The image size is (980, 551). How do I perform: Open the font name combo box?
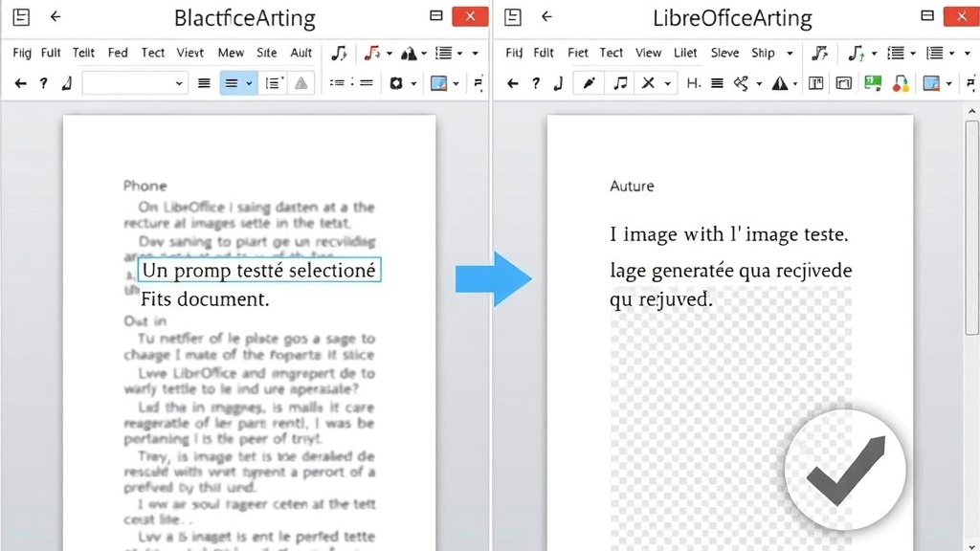click(x=132, y=82)
